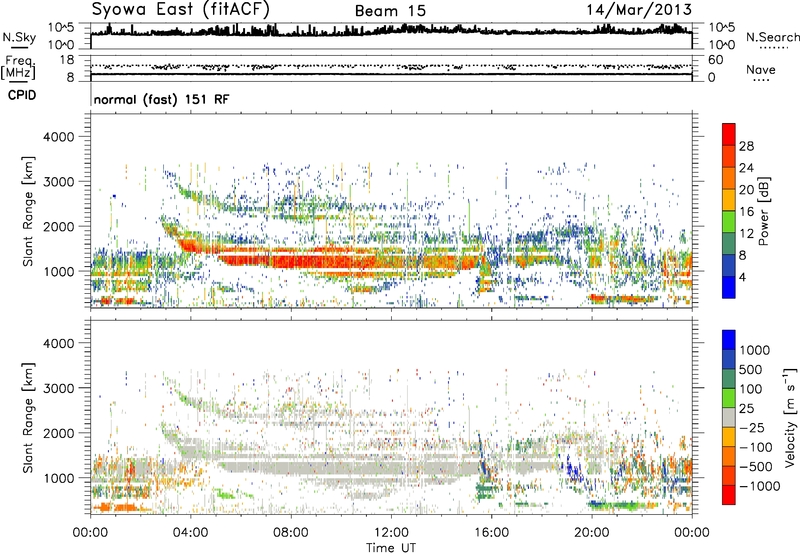Click the velocity scale value 1000
This screenshot has width=800, height=554.
point(754,350)
